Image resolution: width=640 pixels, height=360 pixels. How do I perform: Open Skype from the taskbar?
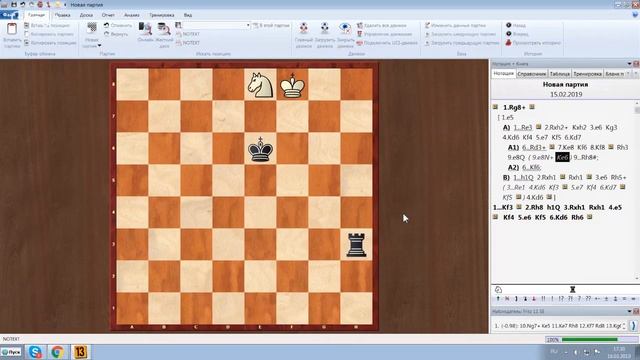(35, 351)
